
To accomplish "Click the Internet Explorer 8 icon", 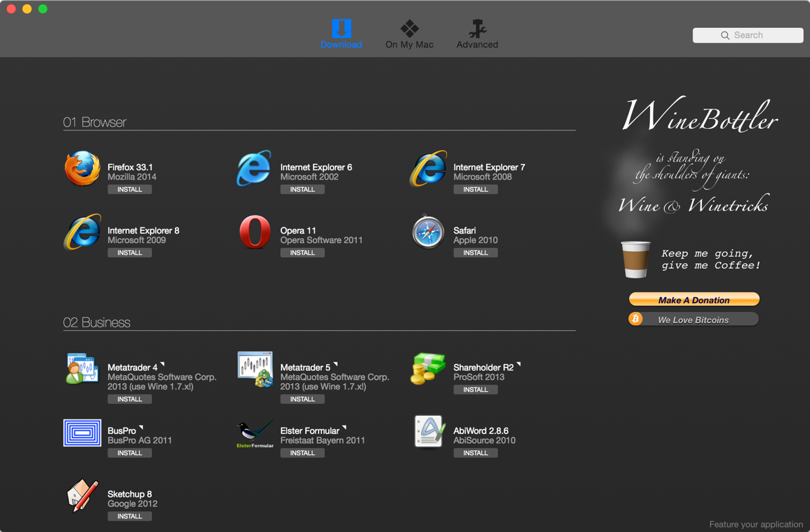I will [82, 232].
